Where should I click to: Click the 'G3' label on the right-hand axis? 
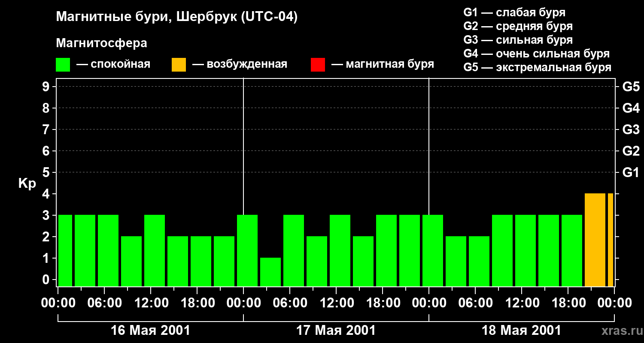(x=631, y=130)
